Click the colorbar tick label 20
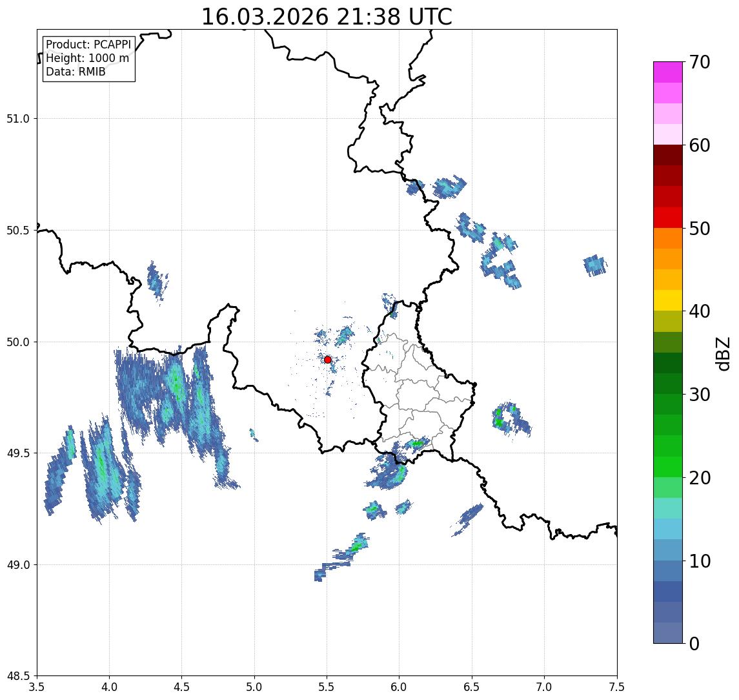The height and width of the screenshot is (700, 739). click(x=700, y=478)
